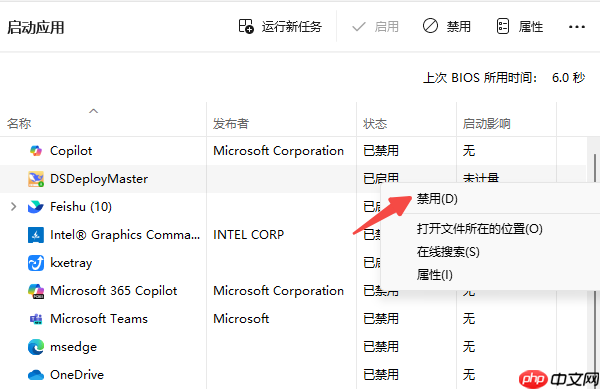
Task: Choose 在线搜索(S) in the context menu
Action: coord(448,252)
